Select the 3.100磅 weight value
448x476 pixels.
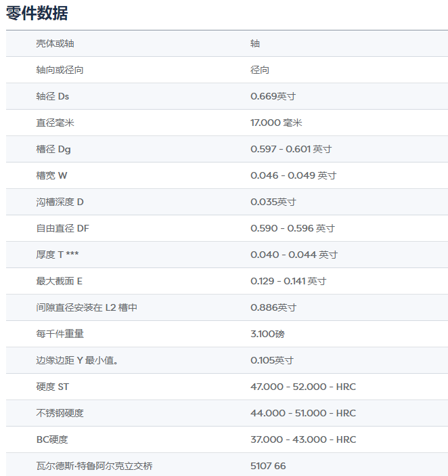click(x=268, y=334)
